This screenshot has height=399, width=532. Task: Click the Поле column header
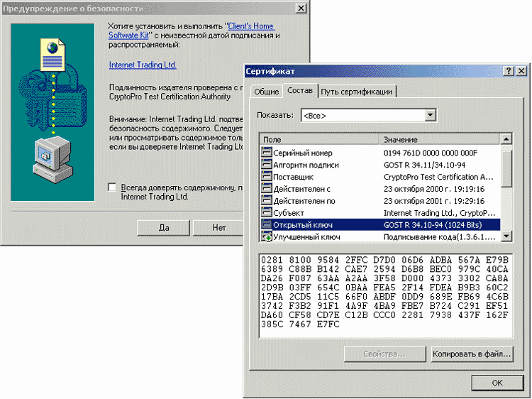[x=319, y=139]
